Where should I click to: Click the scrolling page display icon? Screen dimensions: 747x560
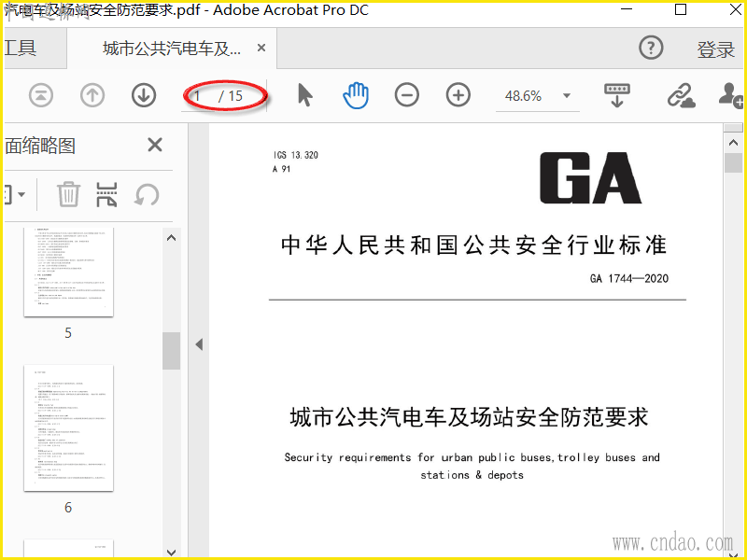[617, 95]
